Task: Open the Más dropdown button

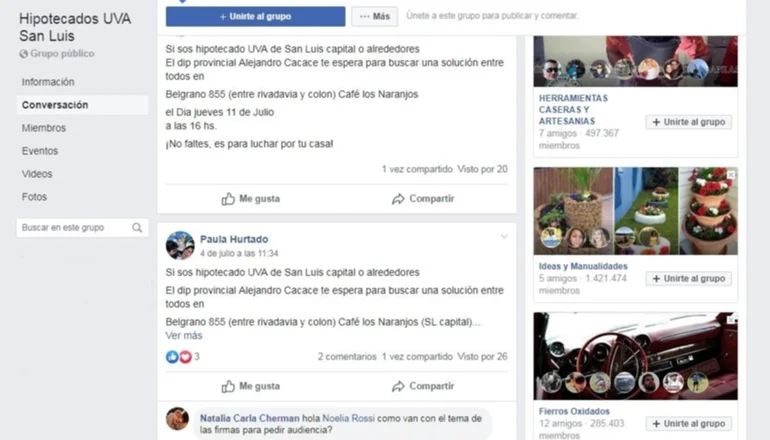Action: (x=375, y=16)
